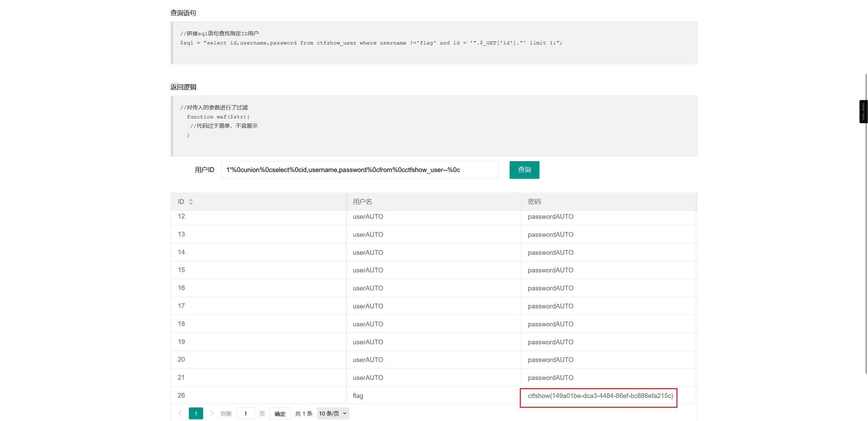
Task: Select the flag username cell in row 26
Action: [358, 396]
